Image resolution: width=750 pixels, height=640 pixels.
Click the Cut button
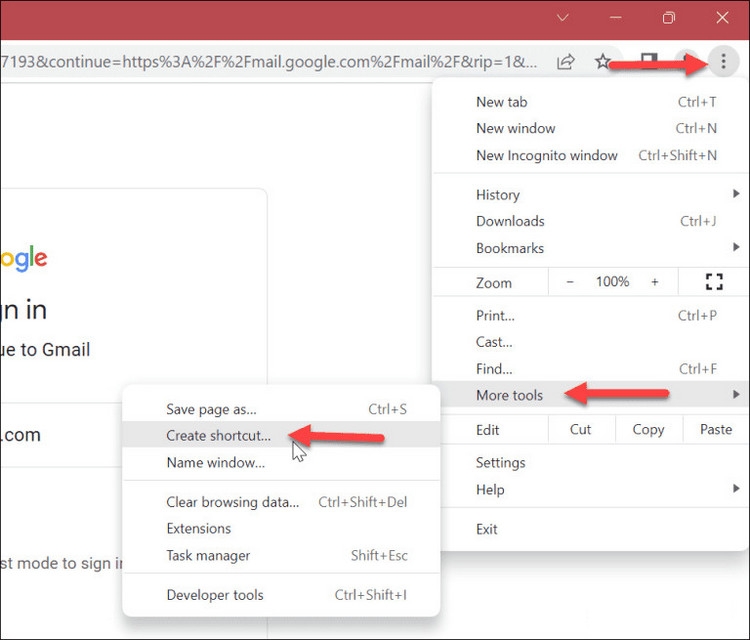click(581, 430)
